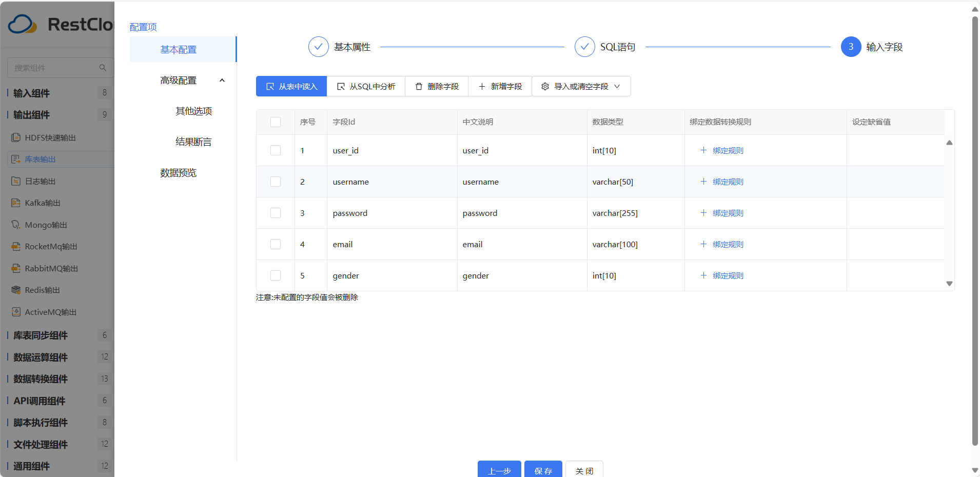This screenshot has height=477, width=980.
Task: Click the search magnifier in 搜索组件 box
Action: click(x=103, y=67)
